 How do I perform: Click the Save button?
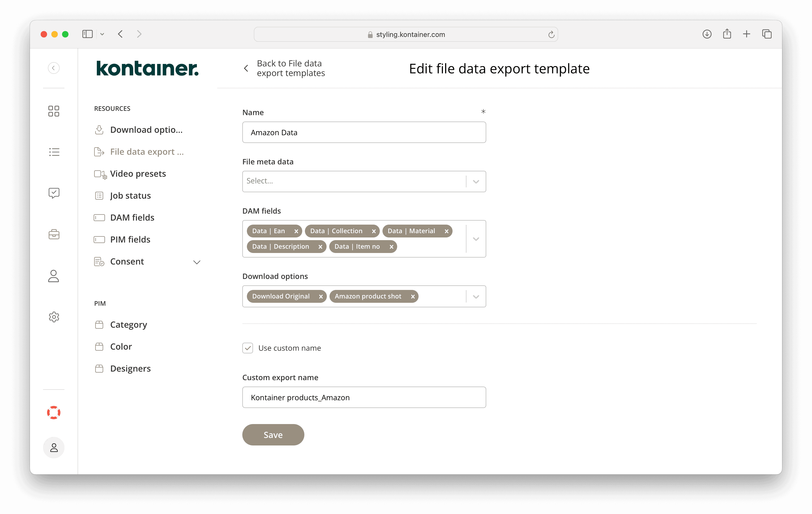pyautogui.click(x=273, y=435)
